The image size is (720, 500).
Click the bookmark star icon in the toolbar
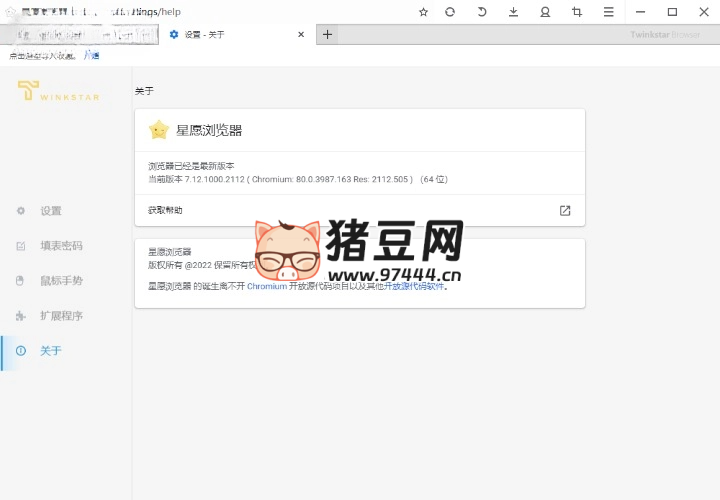point(423,12)
